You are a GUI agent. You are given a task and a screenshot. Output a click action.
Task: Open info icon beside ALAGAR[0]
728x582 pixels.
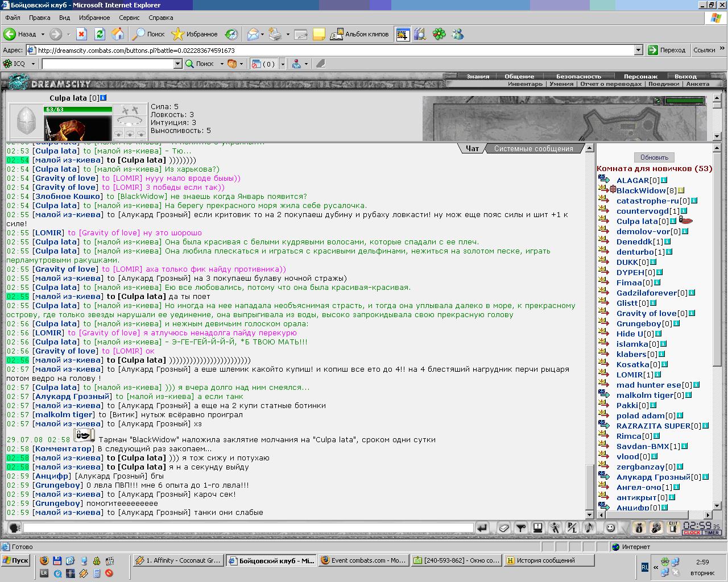[x=664, y=180]
